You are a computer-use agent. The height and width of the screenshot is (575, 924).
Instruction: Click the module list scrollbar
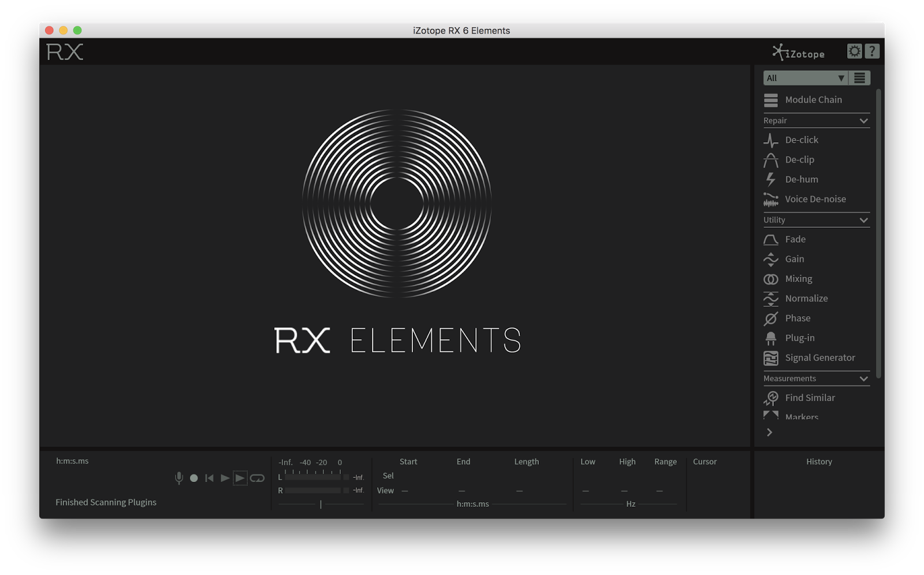click(x=878, y=233)
